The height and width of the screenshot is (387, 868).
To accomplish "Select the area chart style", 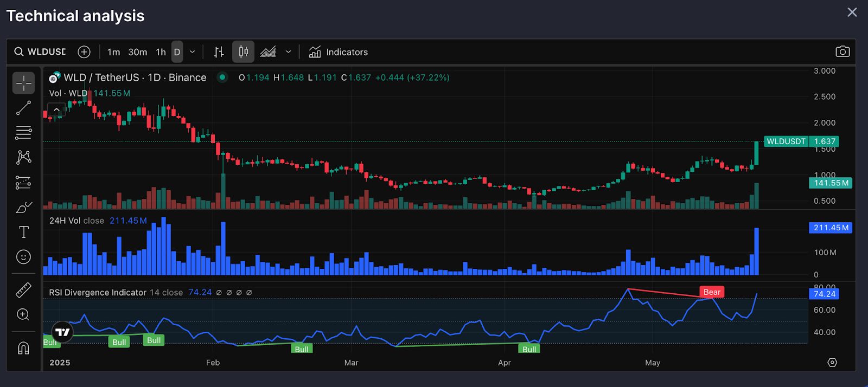I will point(268,52).
